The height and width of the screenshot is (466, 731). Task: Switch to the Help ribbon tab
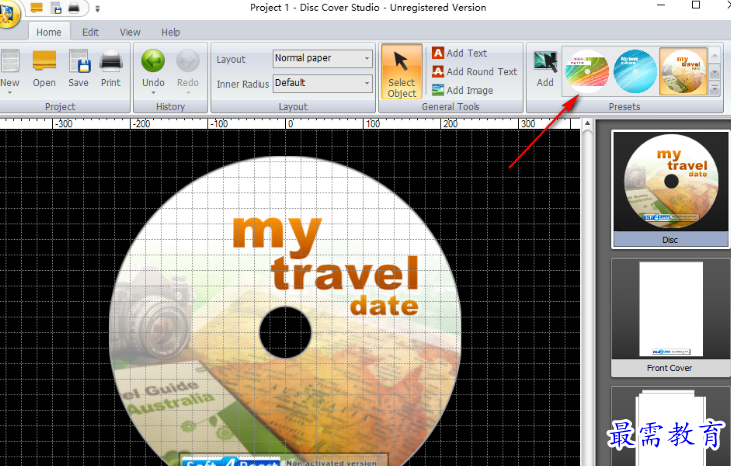[x=171, y=32]
